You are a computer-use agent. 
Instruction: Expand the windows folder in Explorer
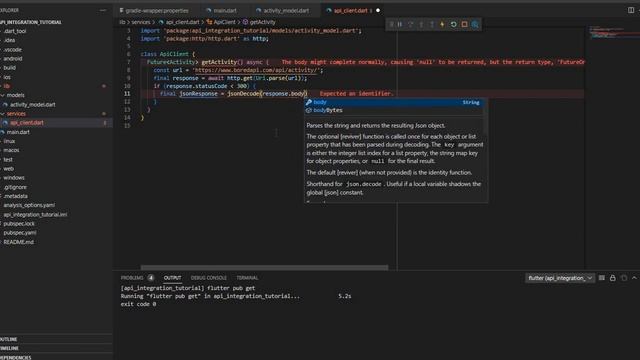(14, 178)
